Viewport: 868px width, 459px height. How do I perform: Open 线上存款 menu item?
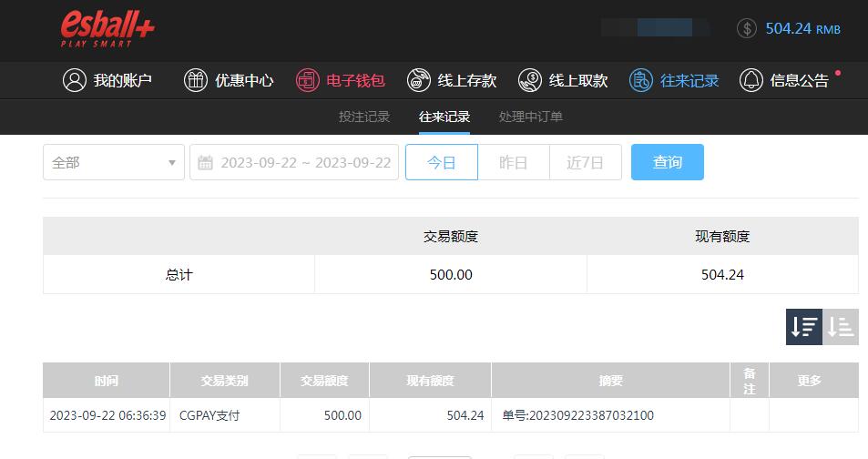452,80
